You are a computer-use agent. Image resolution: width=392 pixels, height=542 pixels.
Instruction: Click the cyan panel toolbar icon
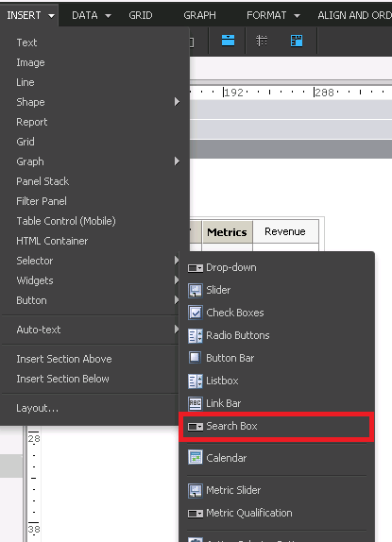(x=229, y=41)
